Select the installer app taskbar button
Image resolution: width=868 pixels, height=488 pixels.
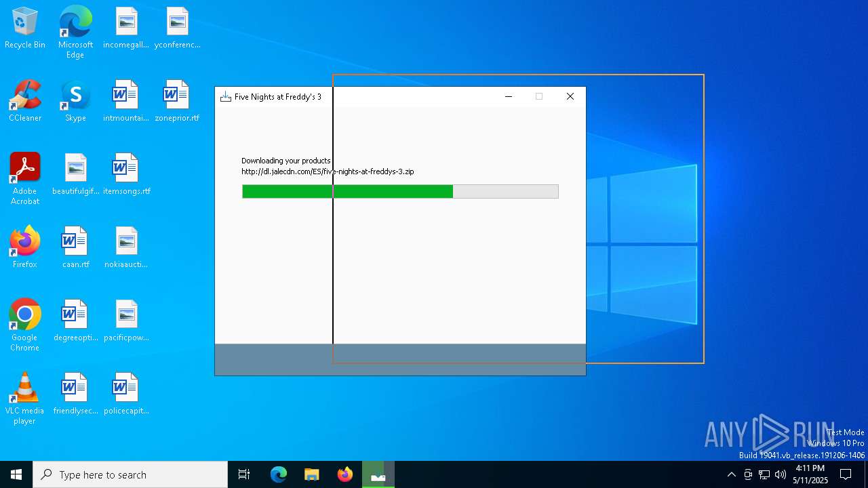378,474
